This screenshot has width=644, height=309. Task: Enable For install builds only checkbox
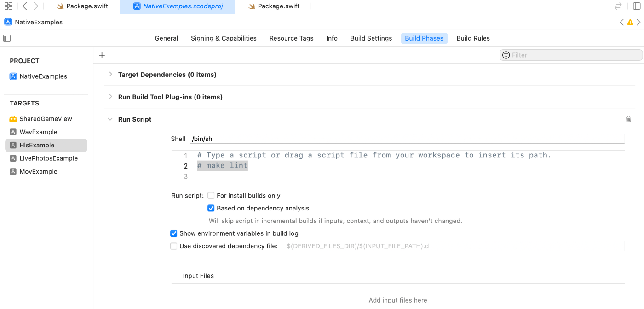[211, 196]
